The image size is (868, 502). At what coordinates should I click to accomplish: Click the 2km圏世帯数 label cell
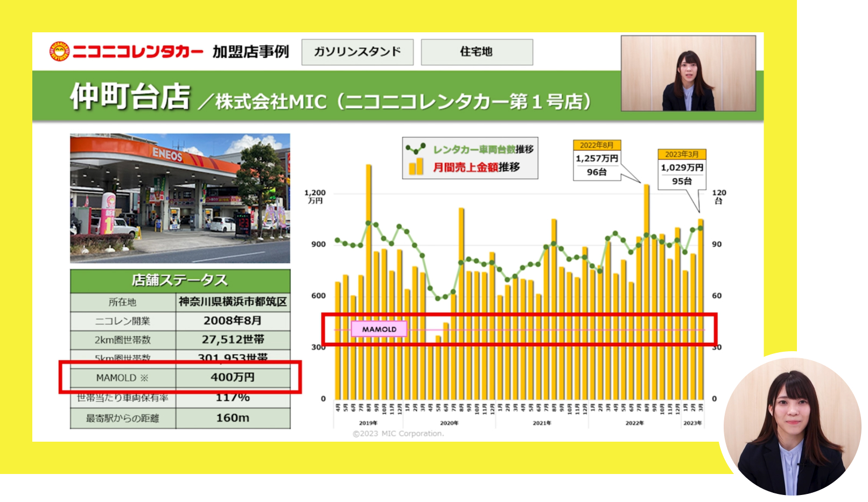(123, 340)
